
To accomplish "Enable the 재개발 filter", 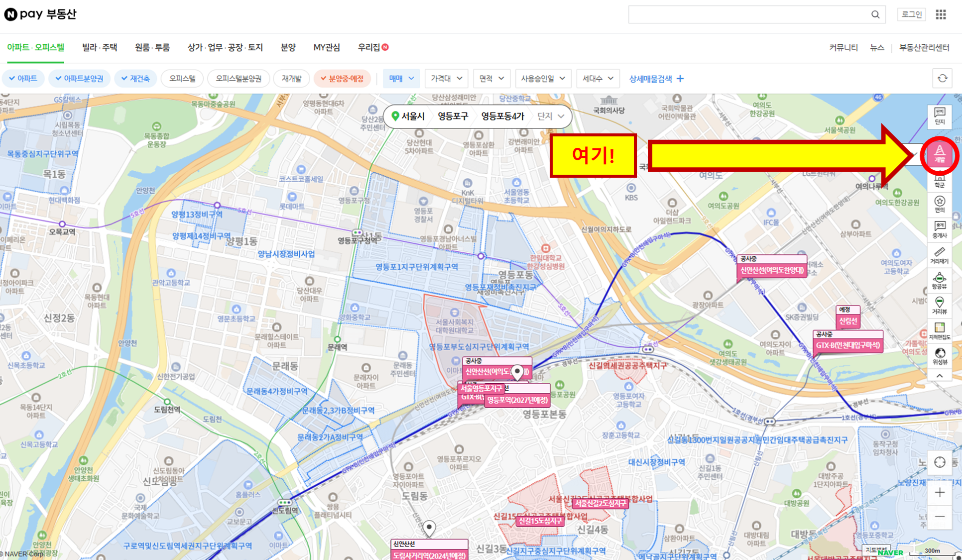I will pyautogui.click(x=291, y=79).
